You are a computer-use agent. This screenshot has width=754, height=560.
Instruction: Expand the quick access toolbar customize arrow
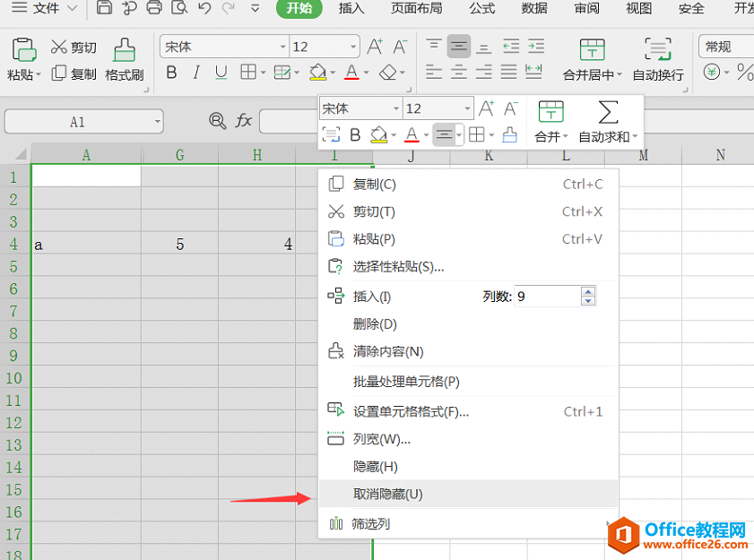(256, 8)
